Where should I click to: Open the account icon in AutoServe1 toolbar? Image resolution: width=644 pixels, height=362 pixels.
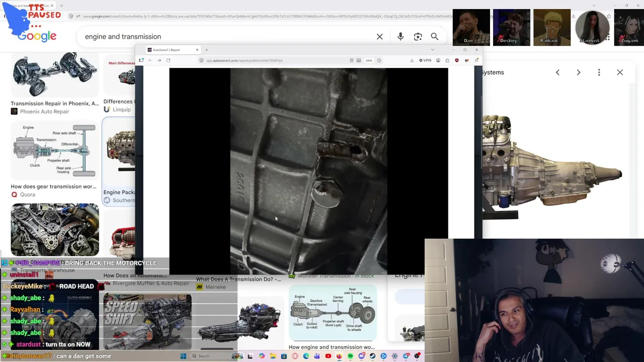click(x=438, y=60)
